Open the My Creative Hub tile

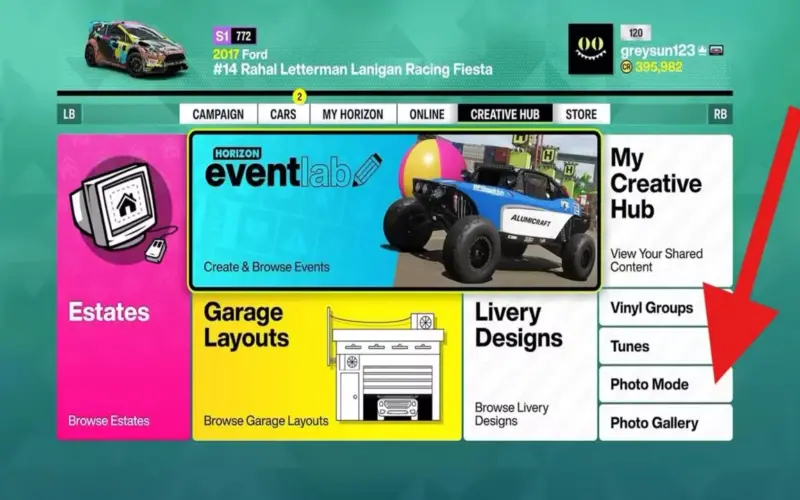(x=667, y=210)
